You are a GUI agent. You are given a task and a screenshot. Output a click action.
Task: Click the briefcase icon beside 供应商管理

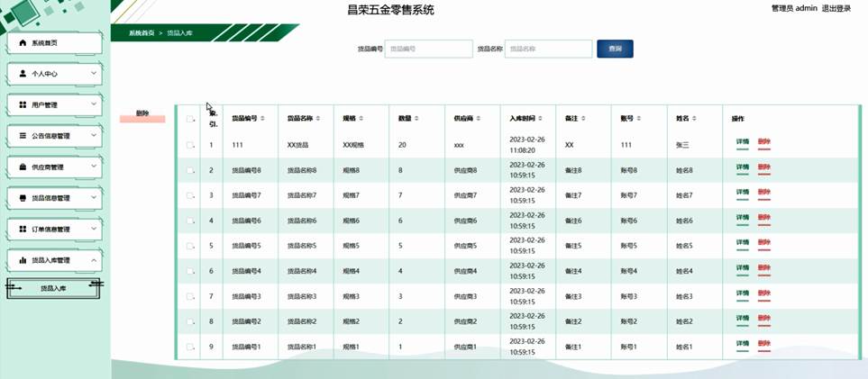tap(23, 167)
